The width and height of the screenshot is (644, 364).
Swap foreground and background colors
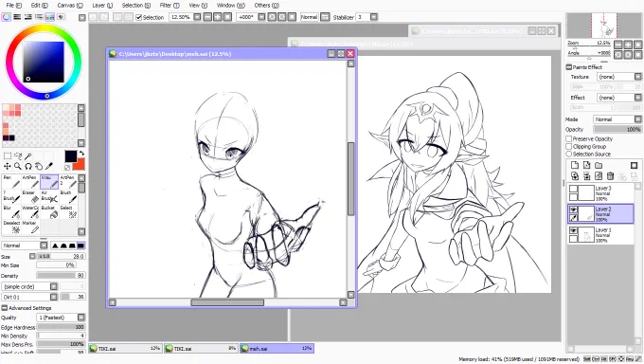coord(81,154)
